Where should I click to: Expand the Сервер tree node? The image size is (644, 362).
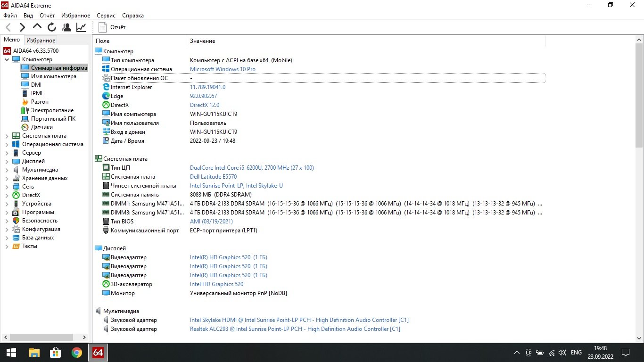7,153
